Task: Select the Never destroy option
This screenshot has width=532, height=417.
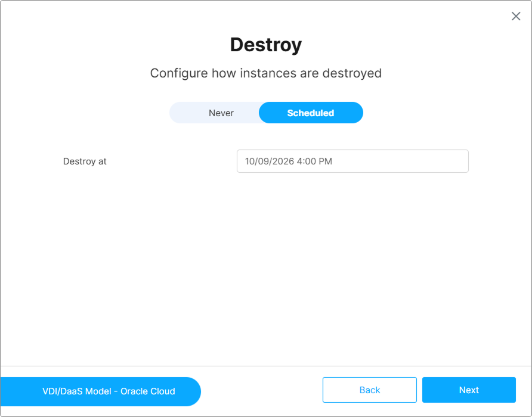Action: [221, 113]
